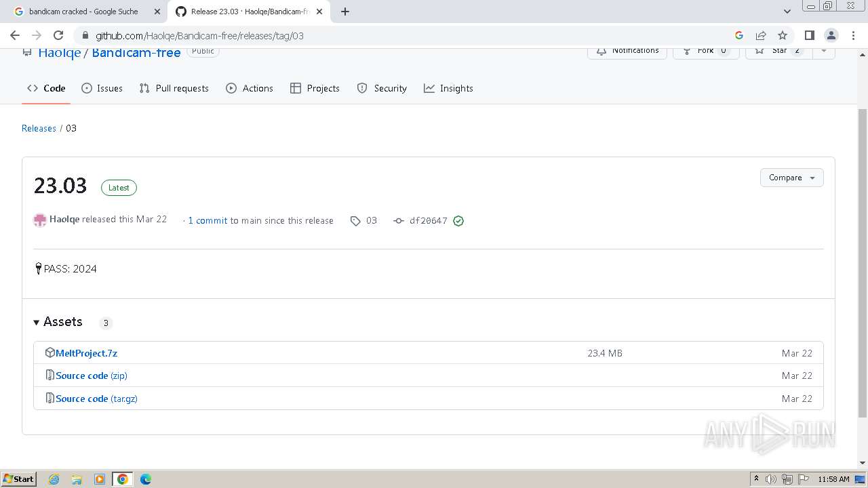
Task: Open the Actions tab
Action: [250, 88]
